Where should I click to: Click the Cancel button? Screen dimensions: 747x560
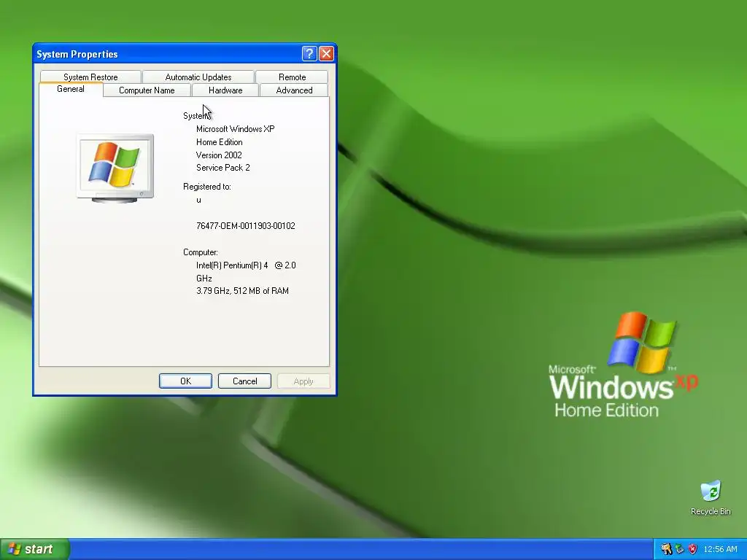(x=245, y=381)
